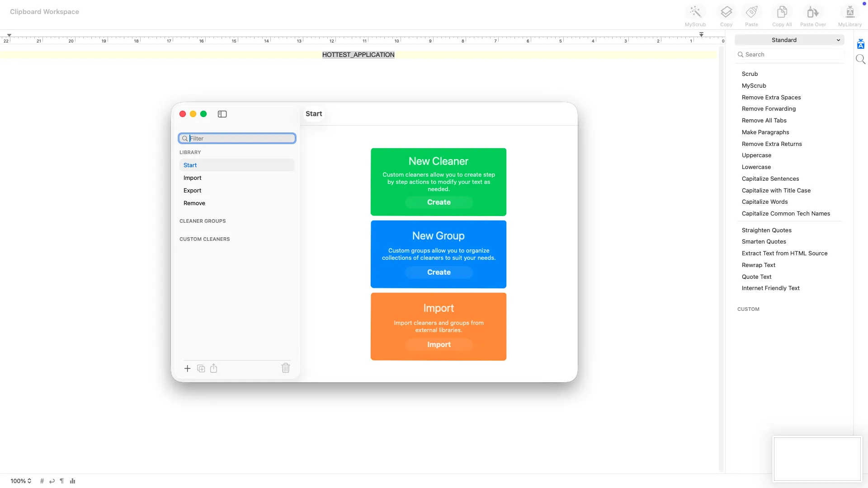Click the MyScrub toolbar icon
Screen dimensions: 868x488
click(695, 12)
